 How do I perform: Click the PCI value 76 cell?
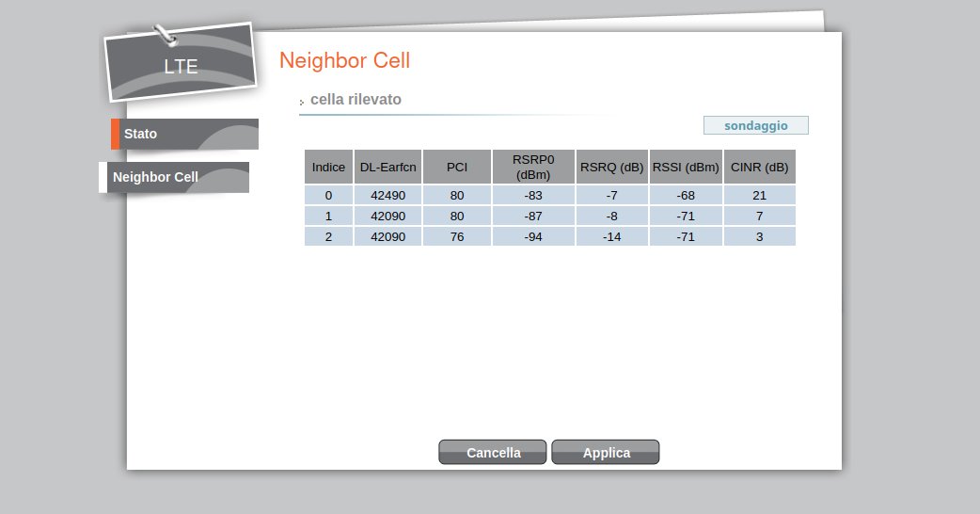point(457,236)
